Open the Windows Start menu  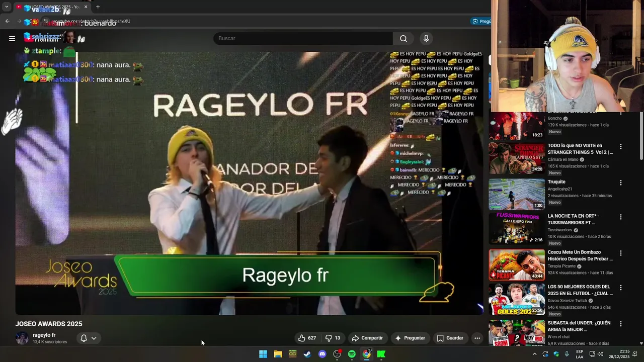(263, 354)
